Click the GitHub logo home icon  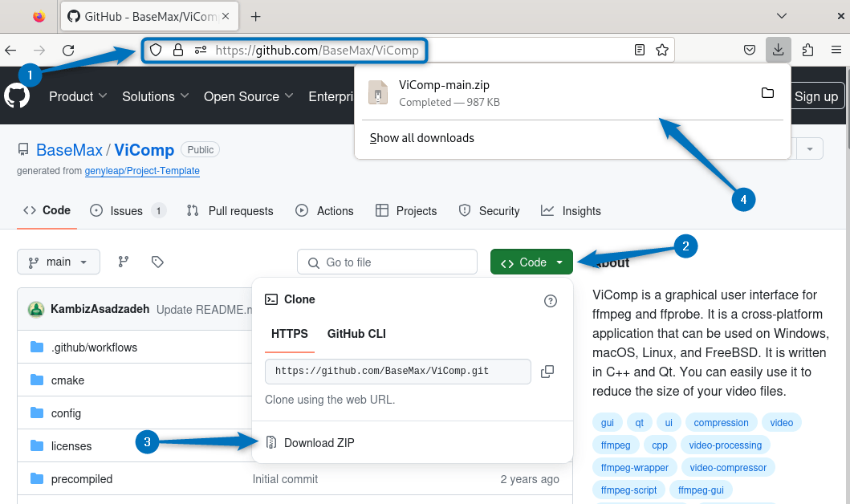tap(18, 96)
